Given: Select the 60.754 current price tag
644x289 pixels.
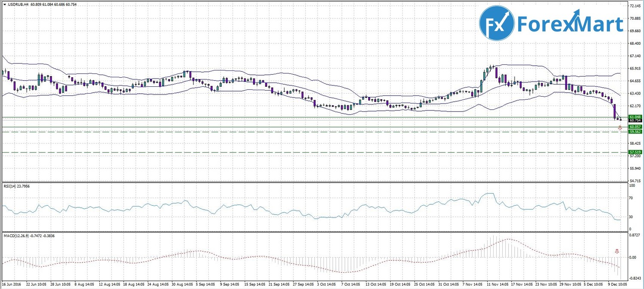Looking at the screenshot, I should [635, 121].
